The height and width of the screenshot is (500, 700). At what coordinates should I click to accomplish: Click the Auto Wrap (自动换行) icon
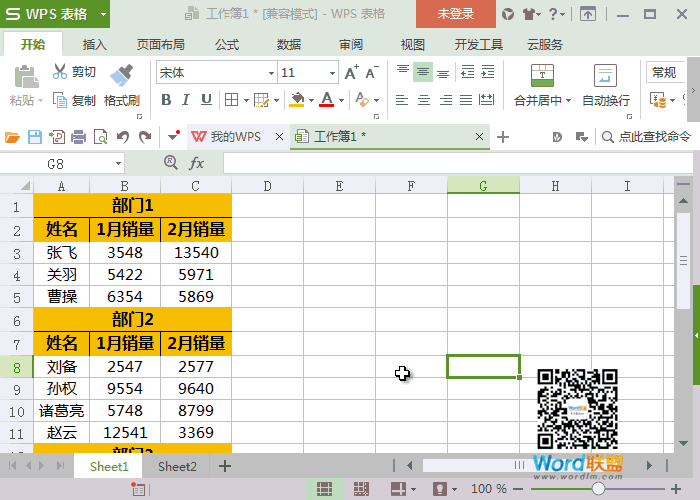(605, 75)
